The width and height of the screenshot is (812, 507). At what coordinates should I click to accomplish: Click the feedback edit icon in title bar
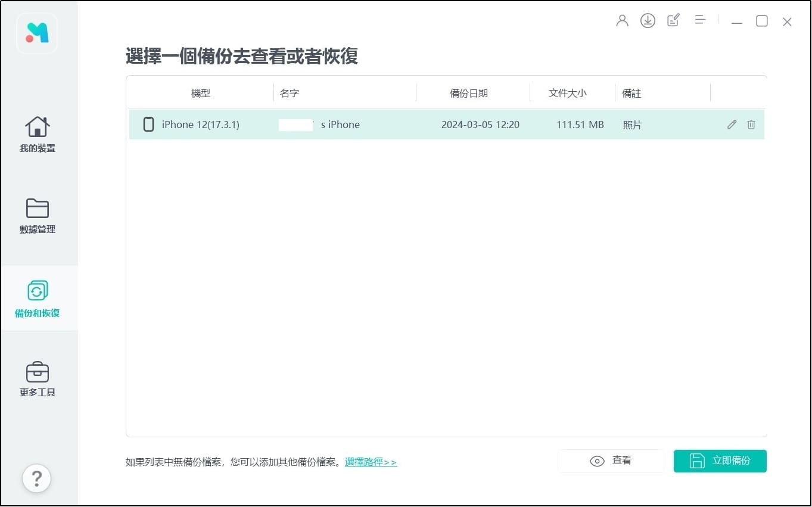click(673, 21)
